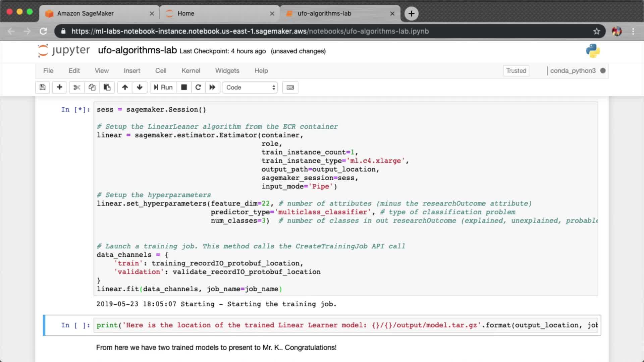Restart the kernel with the circular arrow

tap(198, 87)
